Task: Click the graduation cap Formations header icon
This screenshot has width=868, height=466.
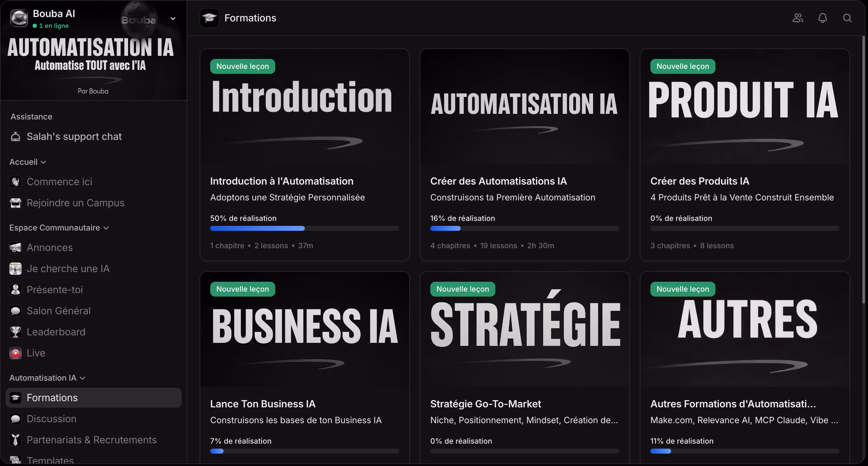Action: click(209, 18)
